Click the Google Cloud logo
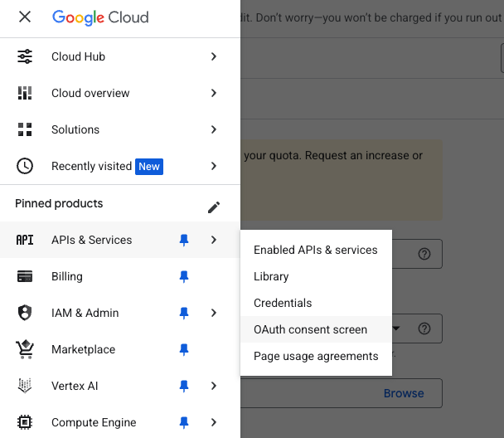The image size is (504, 438). (x=100, y=17)
